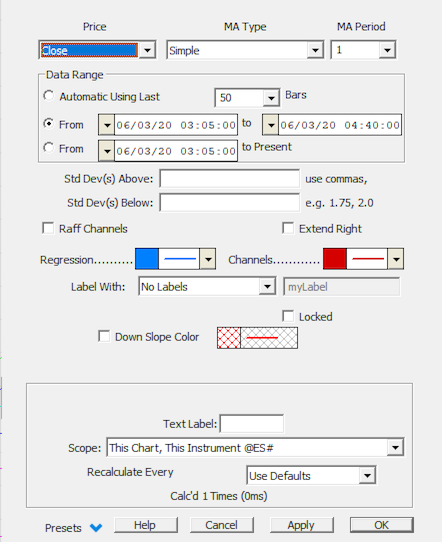Click the red Channels color swatch
This screenshot has height=542, width=442.
[335, 259]
